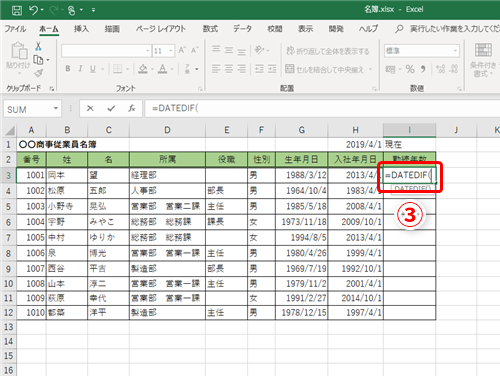Open the font name dropdown
Image resolution: width=500 pixels, height=376 pixels.
tap(147, 51)
